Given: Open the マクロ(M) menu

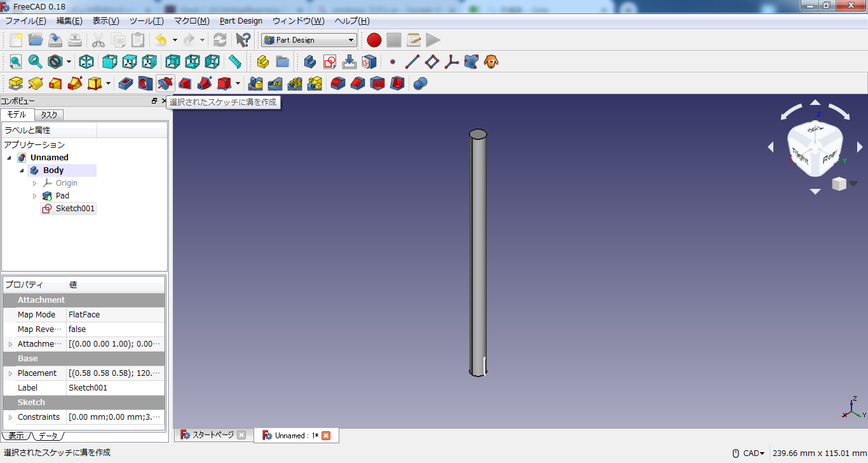Looking at the screenshot, I should click(191, 21).
